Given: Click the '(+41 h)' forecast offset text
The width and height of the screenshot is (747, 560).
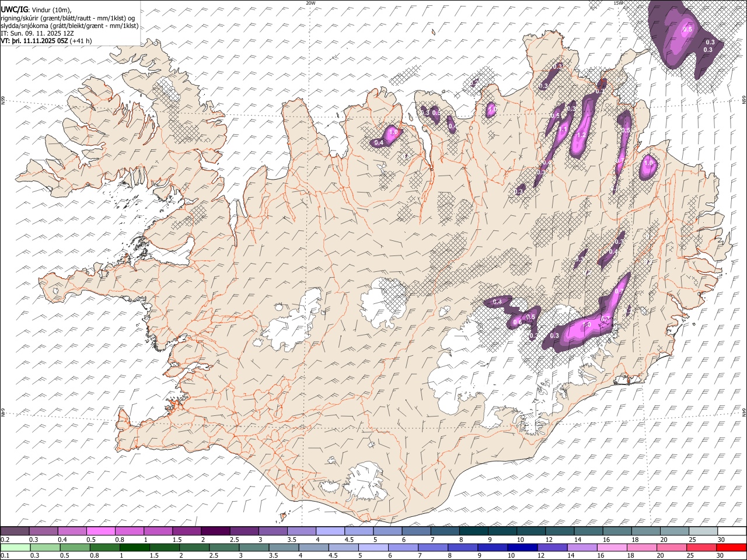Looking at the screenshot, I should coord(81,41).
